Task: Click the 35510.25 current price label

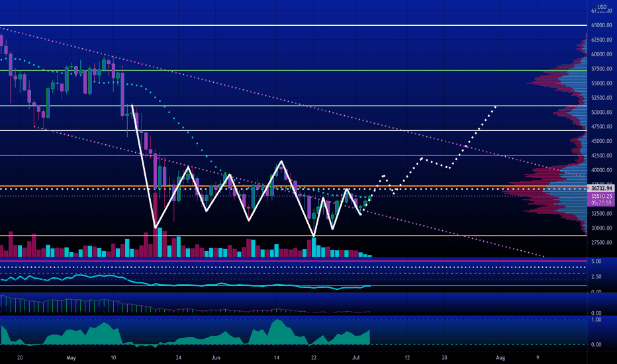Action: click(x=601, y=196)
